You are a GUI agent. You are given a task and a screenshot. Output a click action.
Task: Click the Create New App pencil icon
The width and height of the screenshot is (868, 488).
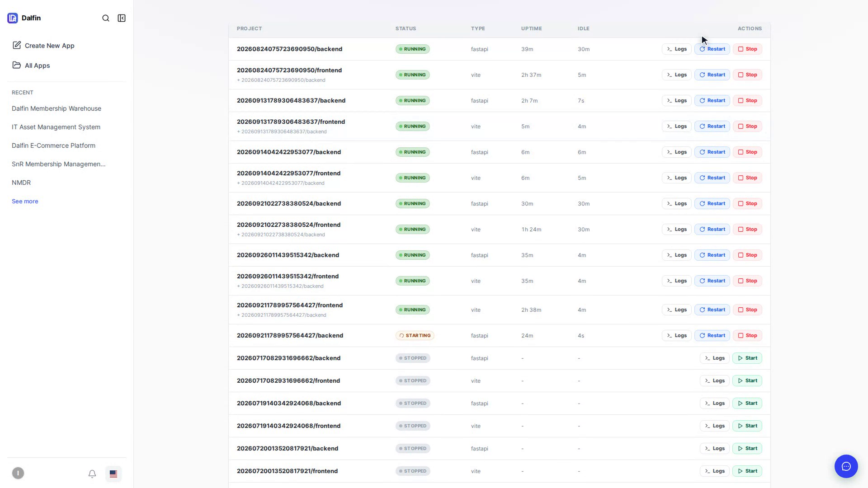coord(17,45)
